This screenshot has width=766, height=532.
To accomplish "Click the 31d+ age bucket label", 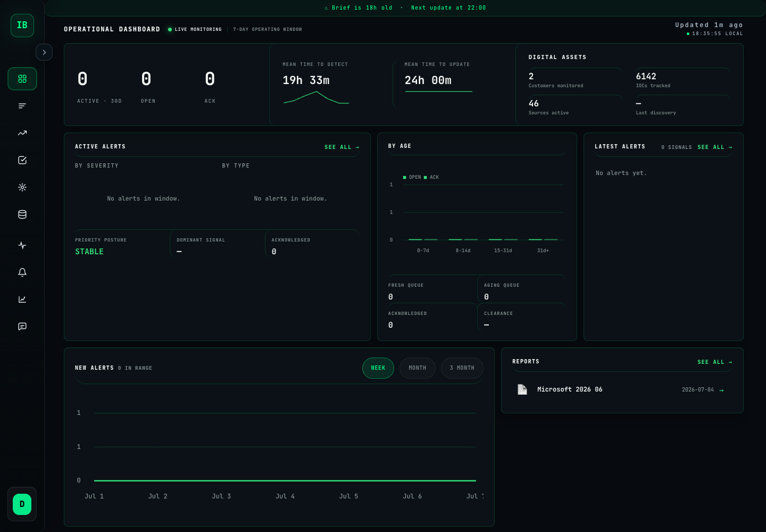I will click(x=543, y=251).
